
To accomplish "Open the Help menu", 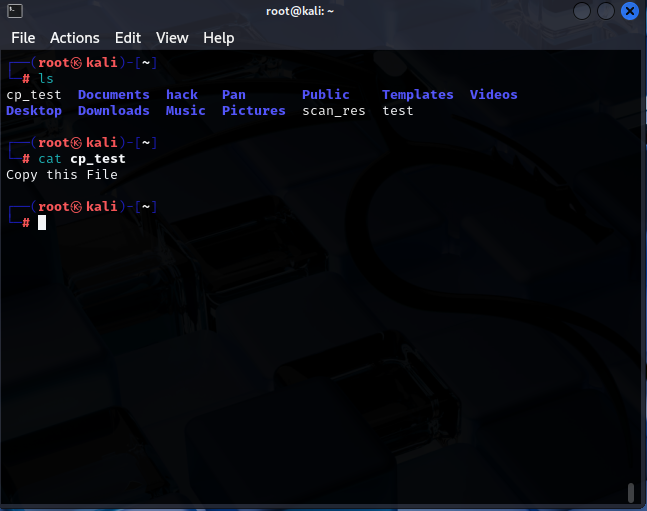I will [x=219, y=38].
